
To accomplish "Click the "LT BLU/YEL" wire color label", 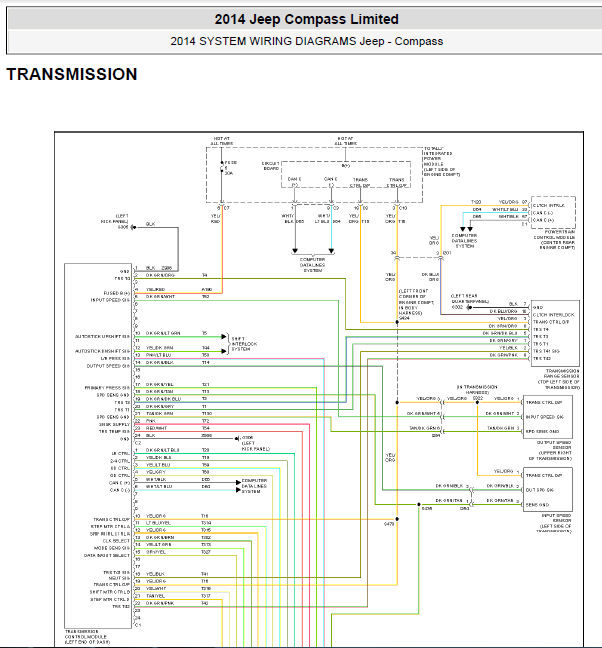I will (x=158, y=523).
